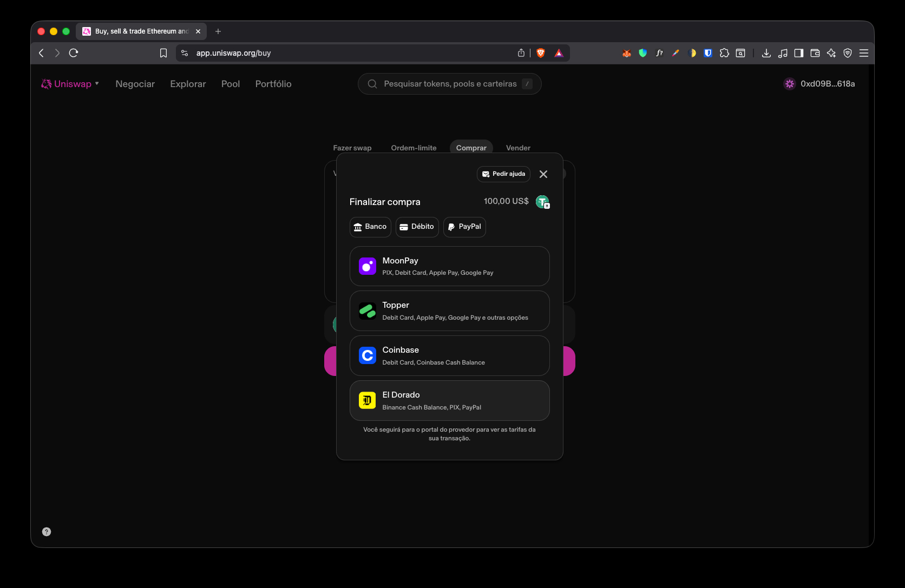Open the tab search icon

pyautogui.click(x=740, y=53)
